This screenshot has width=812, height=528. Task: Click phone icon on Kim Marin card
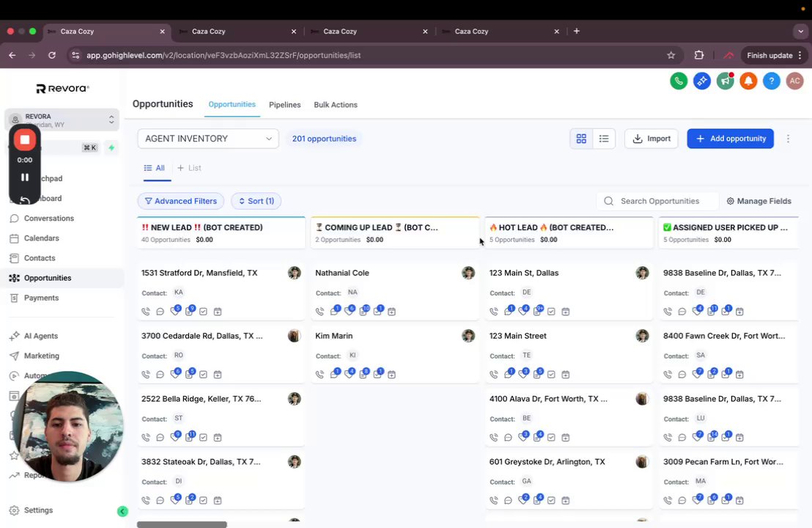point(320,374)
